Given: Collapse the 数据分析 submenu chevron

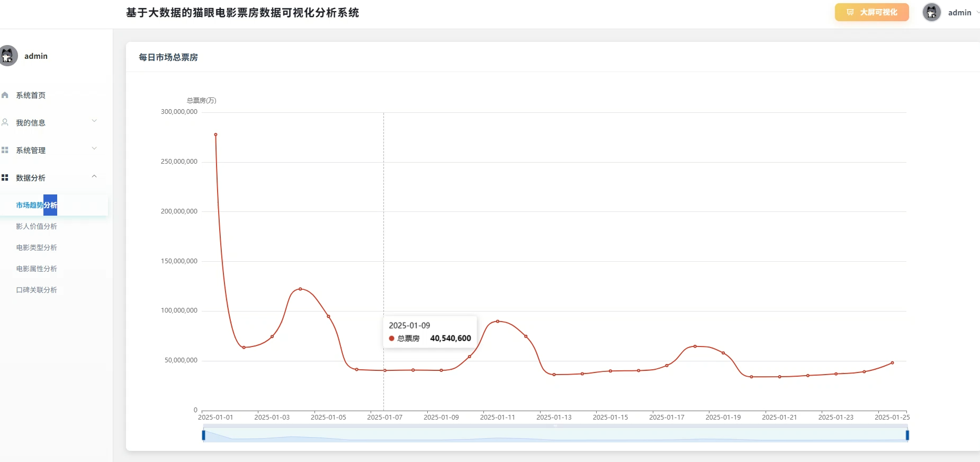Looking at the screenshot, I should 94,176.
